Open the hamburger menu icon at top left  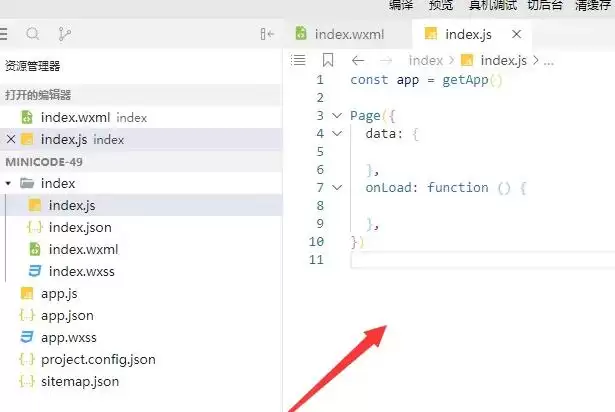(3, 34)
